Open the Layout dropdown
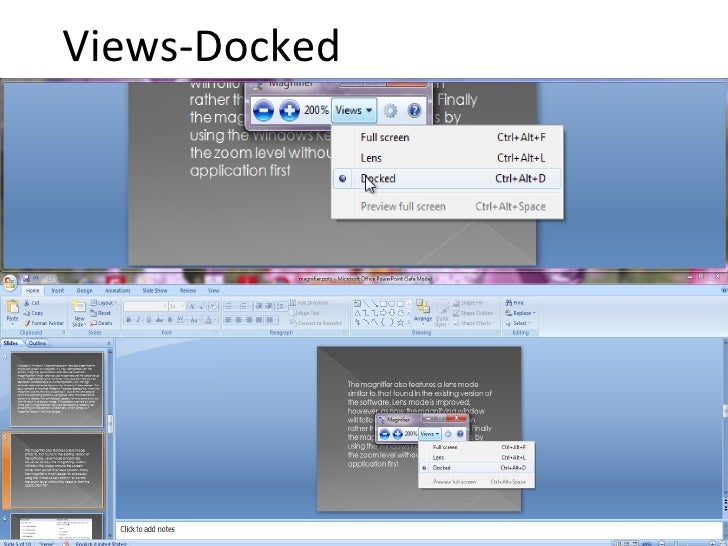This screenshot has height=546, width=728. (x=103, y=303)
